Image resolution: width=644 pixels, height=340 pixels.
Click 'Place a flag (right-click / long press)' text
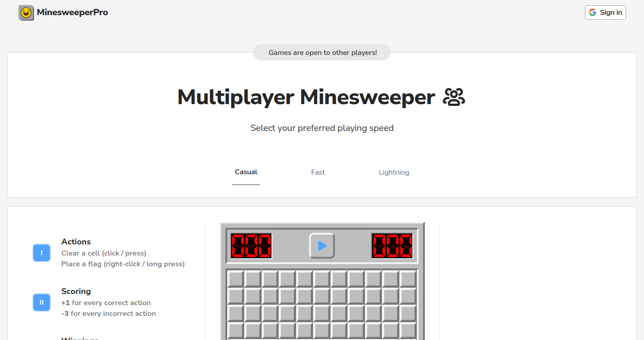click(x=123, y=264)
